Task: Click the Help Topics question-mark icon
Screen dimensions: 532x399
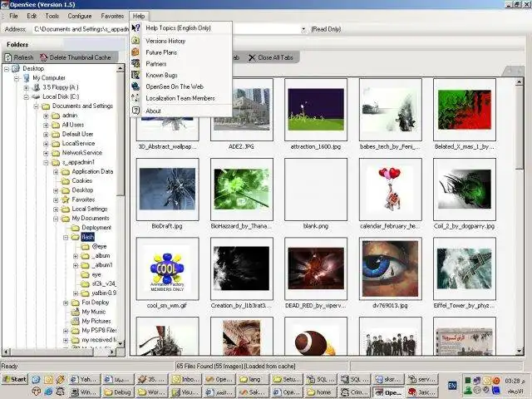Action: click(x=136, y=28)
